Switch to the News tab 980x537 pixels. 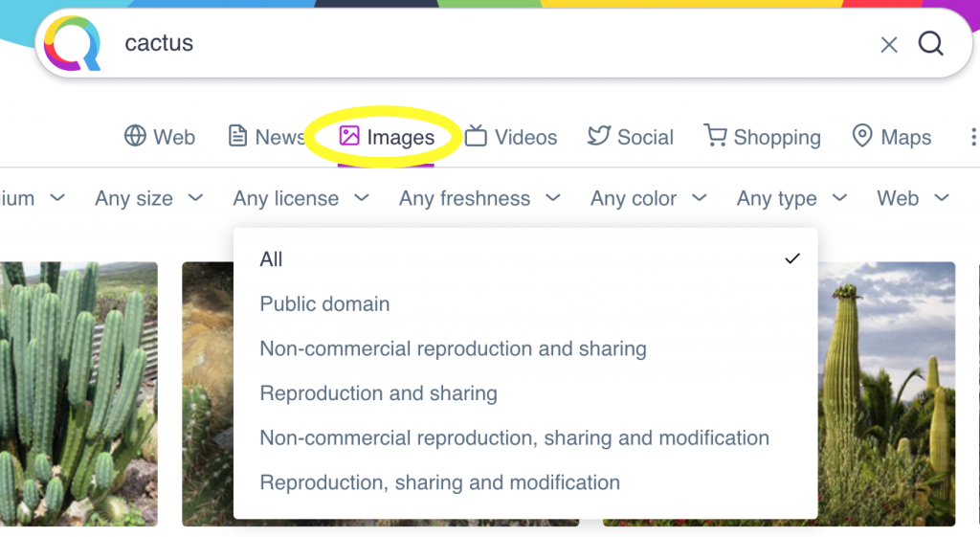coord(266,137)
